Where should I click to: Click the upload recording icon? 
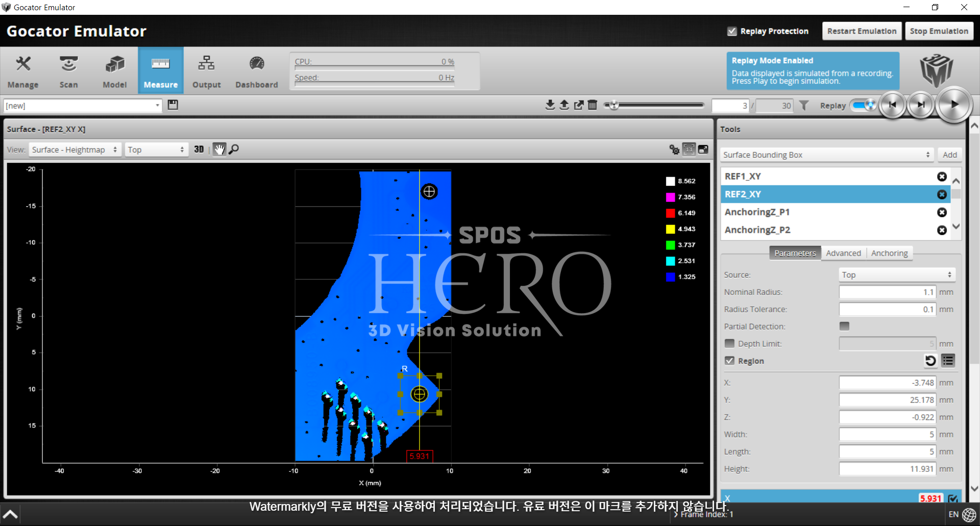coord(564,105)
